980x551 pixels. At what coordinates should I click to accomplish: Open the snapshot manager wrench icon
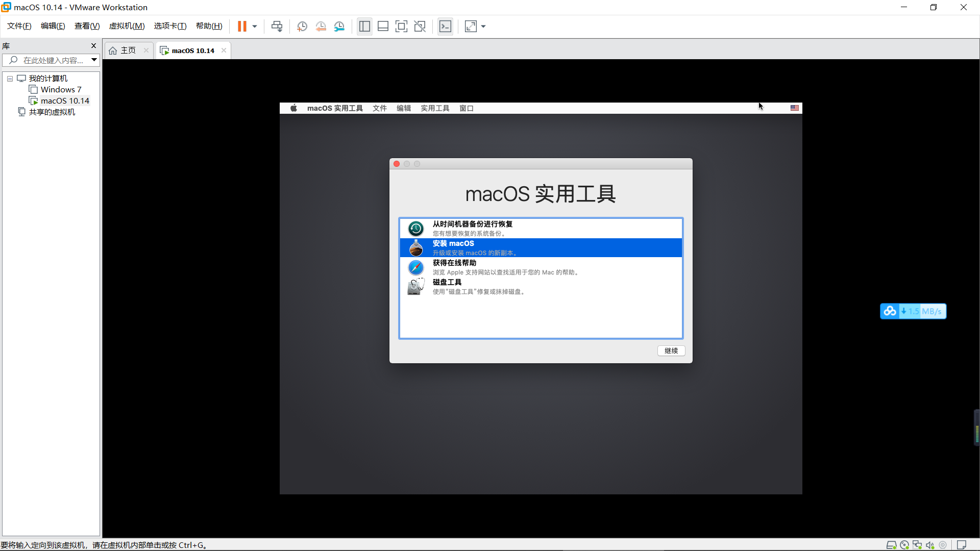click(339, 27)
